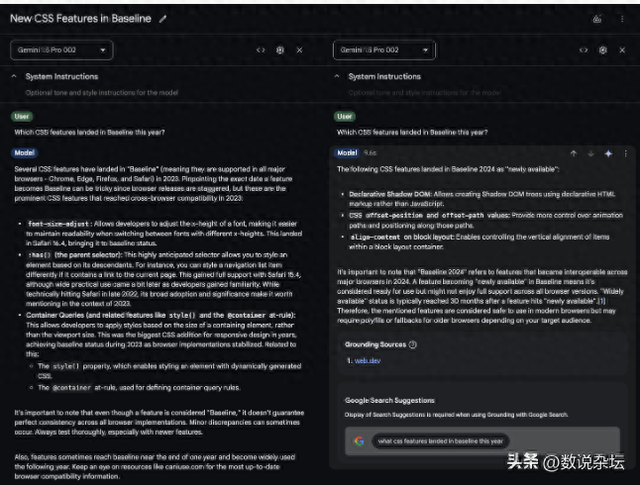Close the left comparison panel
This screenshot has width=640, height=485.
click(299, 49)
